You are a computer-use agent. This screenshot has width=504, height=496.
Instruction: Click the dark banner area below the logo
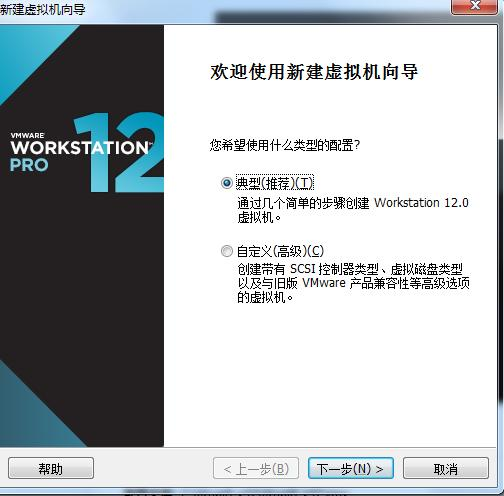coord(82,267)
